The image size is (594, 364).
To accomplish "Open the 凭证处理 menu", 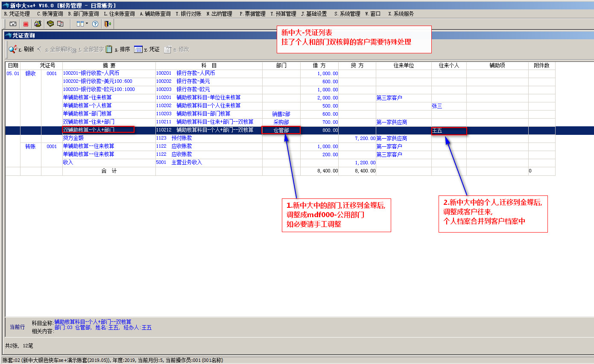I will (17, 14).
